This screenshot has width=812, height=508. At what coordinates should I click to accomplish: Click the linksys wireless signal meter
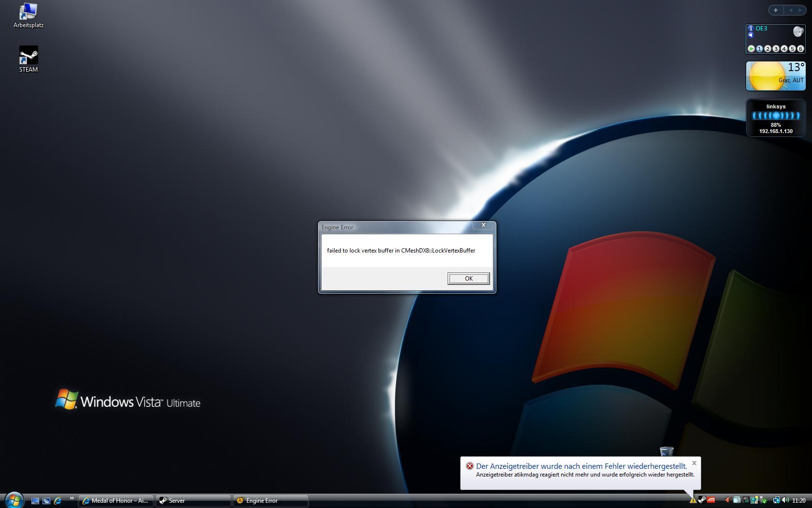(x=776, y=116)
